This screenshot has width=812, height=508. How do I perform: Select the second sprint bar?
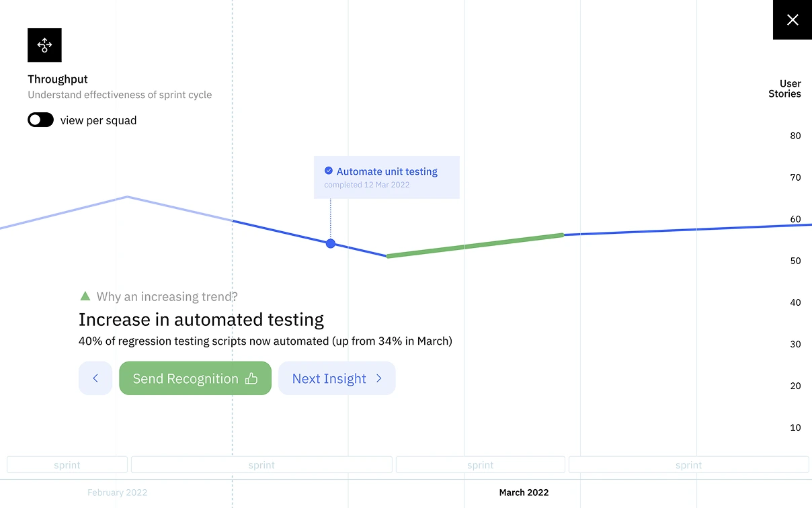(x=261, y=465)
